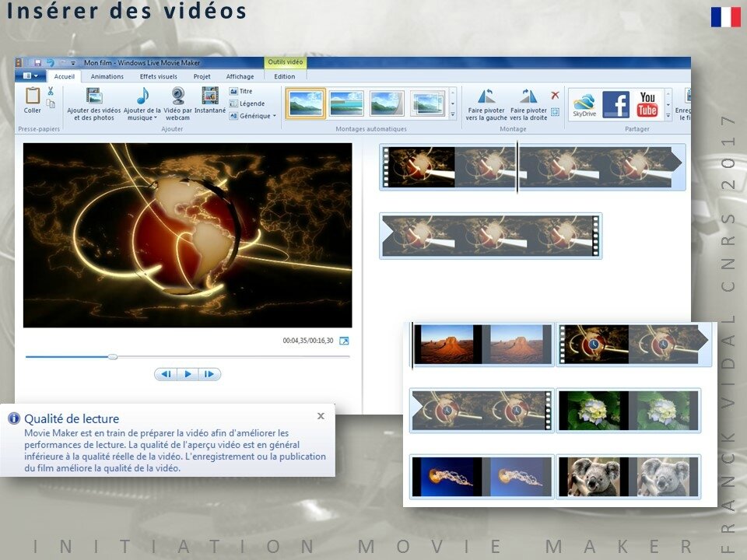Undo the last action in the title bar
Image resolution: width=747 pixels, height=560 pixels.
point(50,62)
